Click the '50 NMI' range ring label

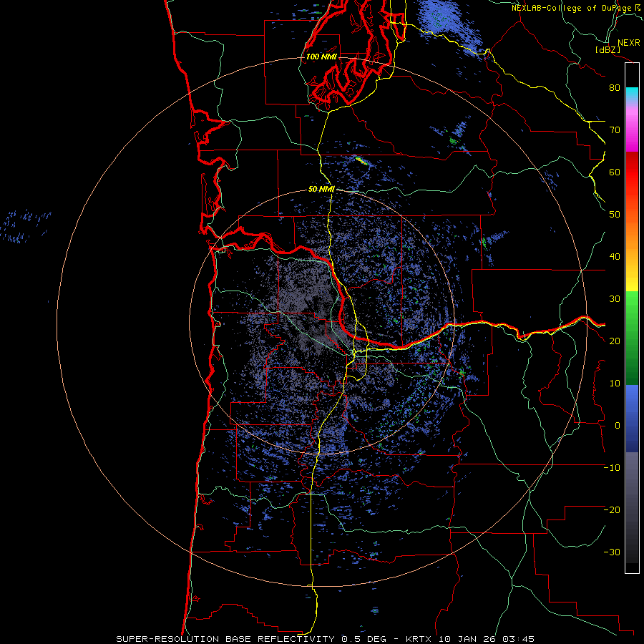pos(321,190)
